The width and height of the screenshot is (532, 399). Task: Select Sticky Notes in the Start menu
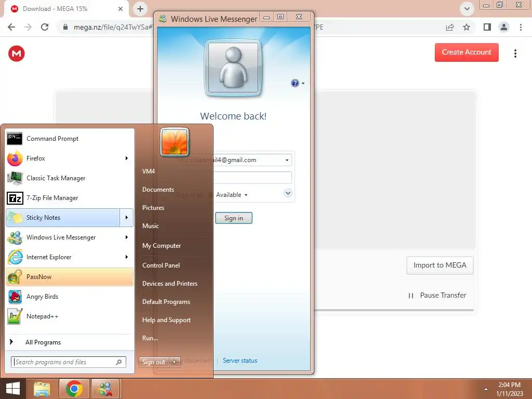[x=63, y=218]
